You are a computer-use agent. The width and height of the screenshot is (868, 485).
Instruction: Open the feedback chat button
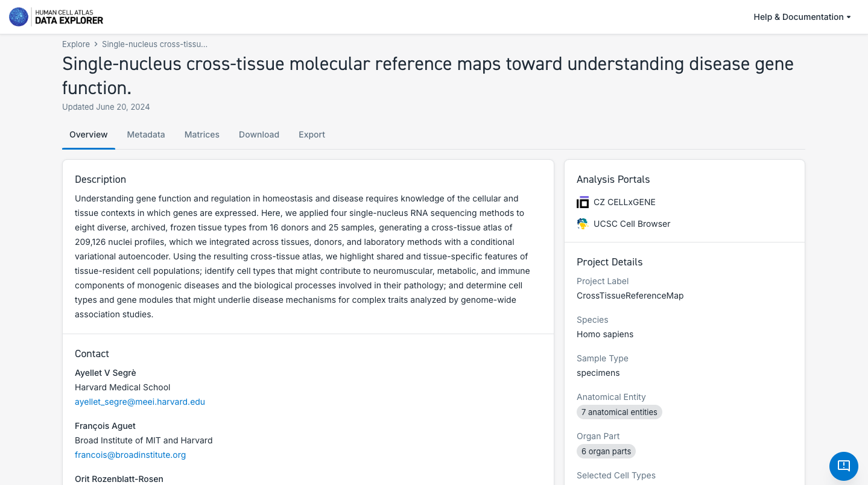tap(843, 466)
